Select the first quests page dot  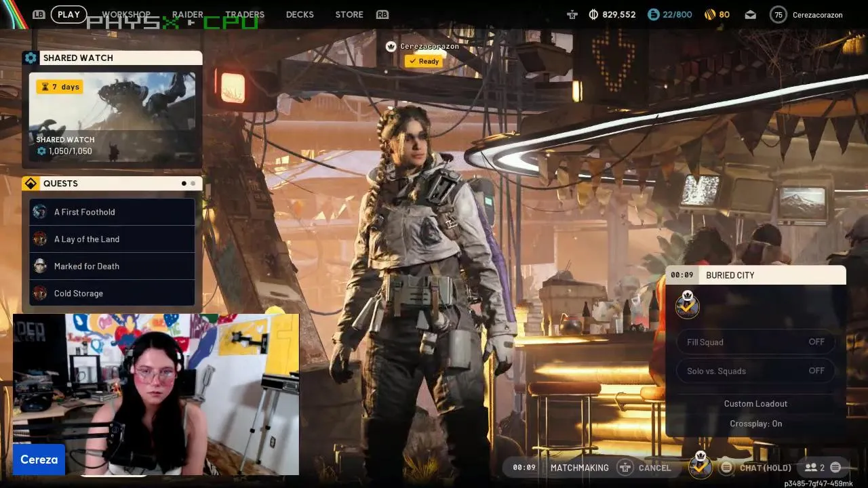click(184, 184)
